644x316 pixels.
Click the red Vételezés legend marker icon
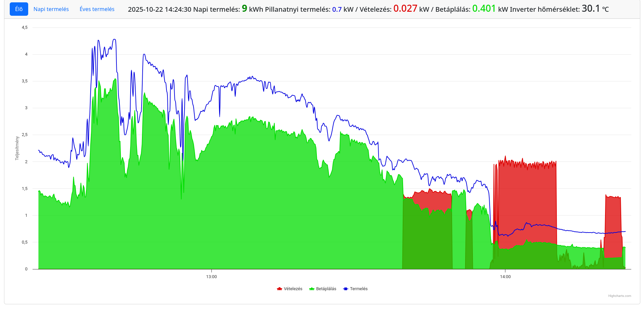(x=279, y=289)
